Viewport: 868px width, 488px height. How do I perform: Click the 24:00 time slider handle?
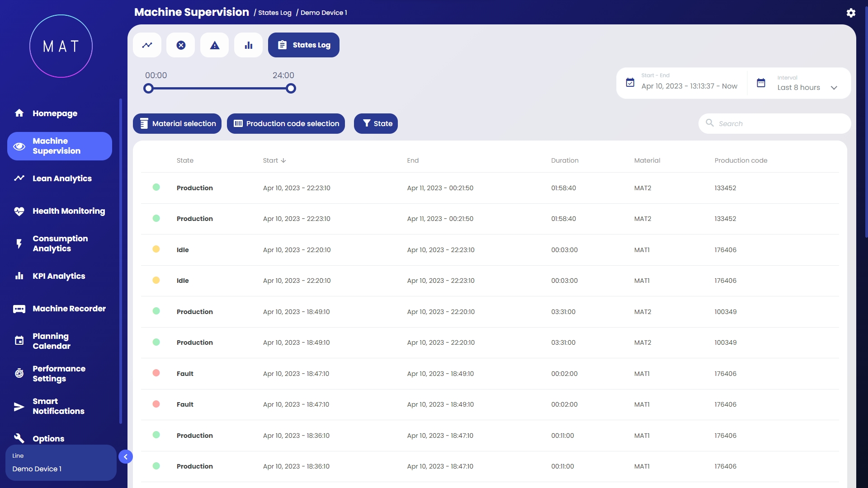291,89
